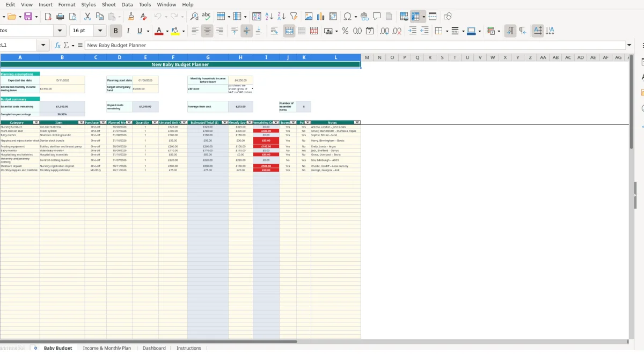
Task: Click the formula input line
Action: coord(355,46)
